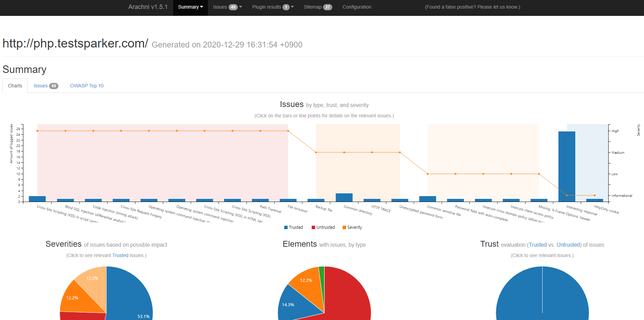The height and width of the screenshot is (320, 644).
Task: Open the Summary dropdown in the navbar
Action: point(190,7)
